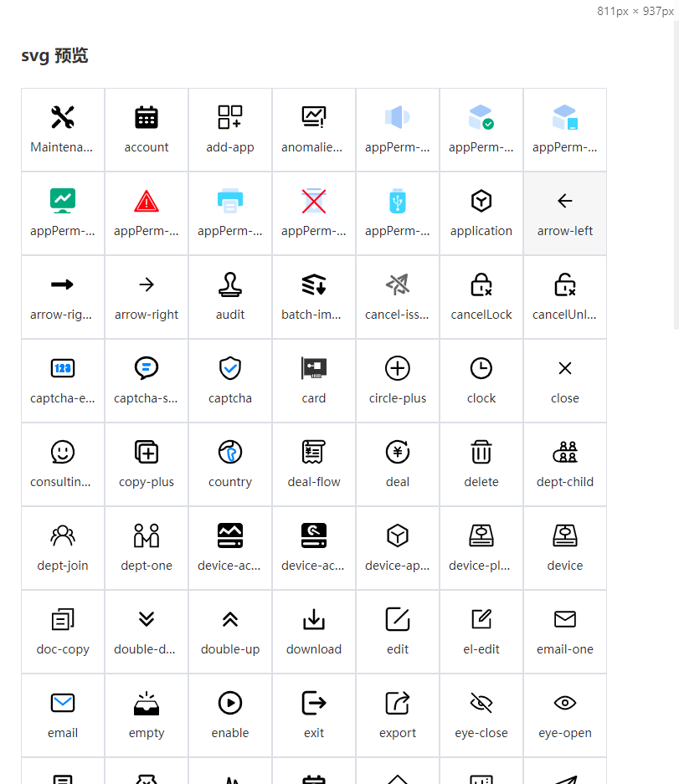Click the thin arrow-right icon
The height and width of the screenshot is (784, 679).
(x=147, y=284)
